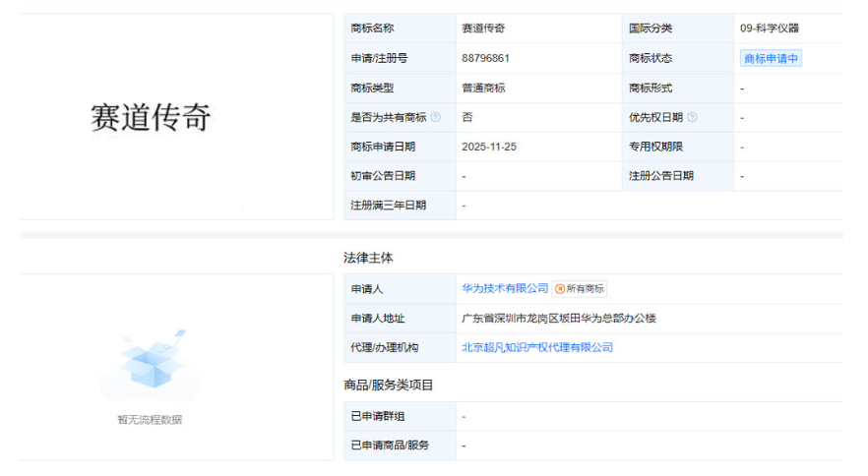Click help icon beside 优先权日期
868x476 pixels.
[x=692, y=117]
